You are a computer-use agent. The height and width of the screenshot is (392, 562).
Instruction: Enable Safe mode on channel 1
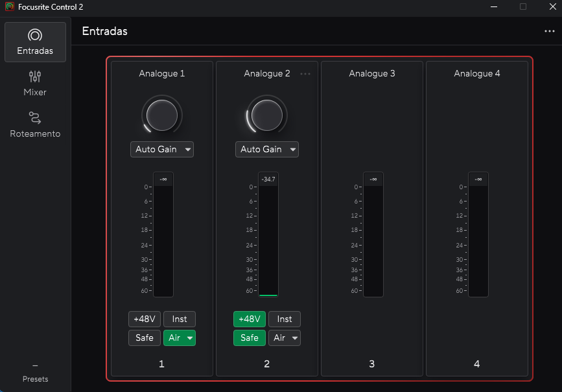pyautogui.click(x=145, y=338)
